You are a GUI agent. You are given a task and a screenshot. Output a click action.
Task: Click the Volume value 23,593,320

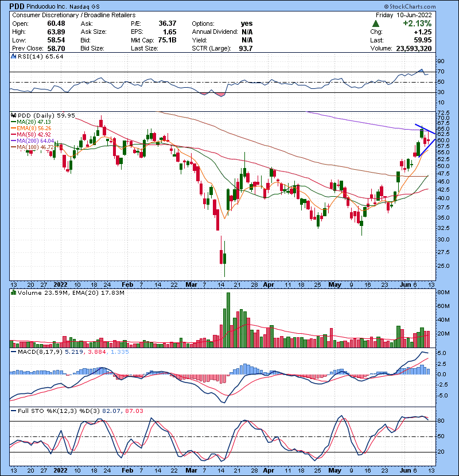click(x=414, y=48)
